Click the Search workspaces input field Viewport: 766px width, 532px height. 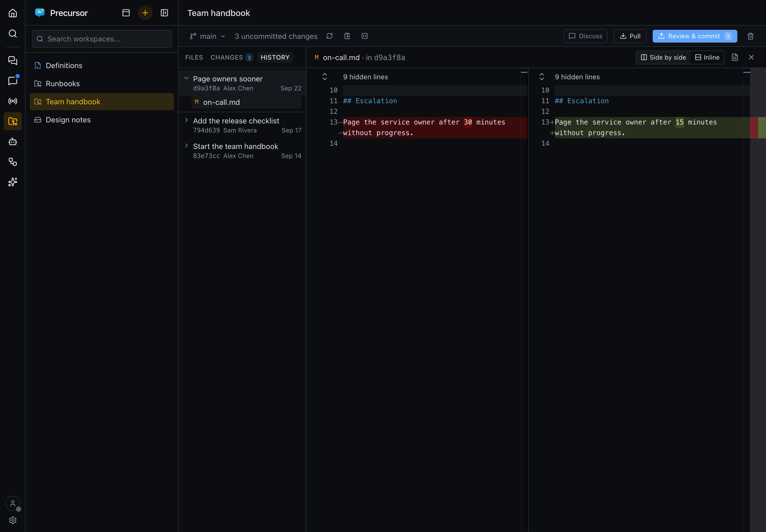[102, 39]
